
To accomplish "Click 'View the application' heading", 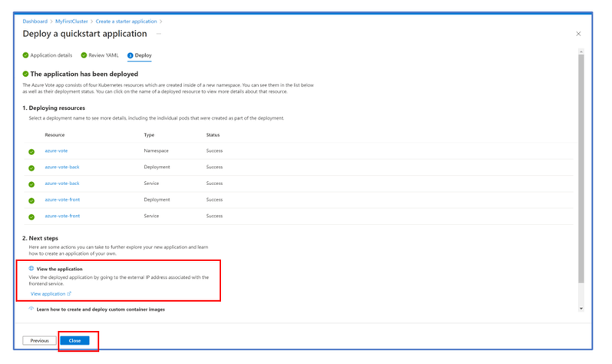I will tap(59, 270).
